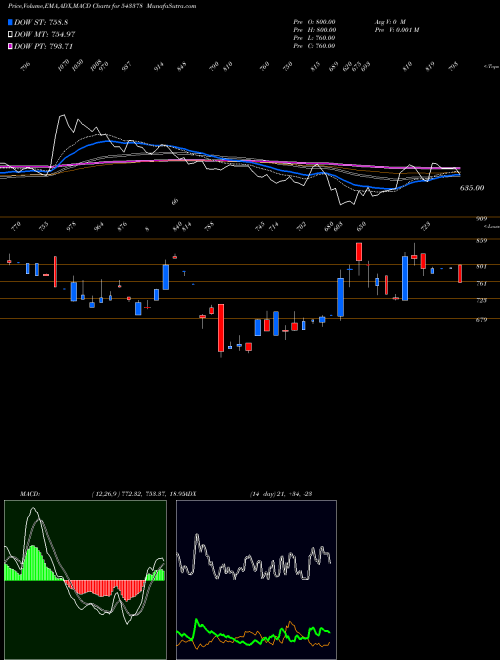The height and width of the screenshot is (660, 500).
Task: Click the 723 price level label
Action: (481, 301)
